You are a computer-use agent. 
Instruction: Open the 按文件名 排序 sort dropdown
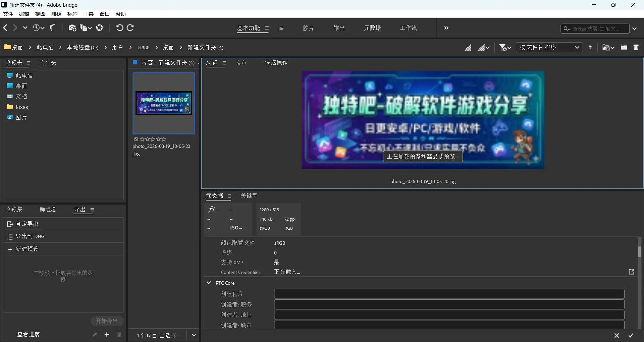click(x=549, y=47)
